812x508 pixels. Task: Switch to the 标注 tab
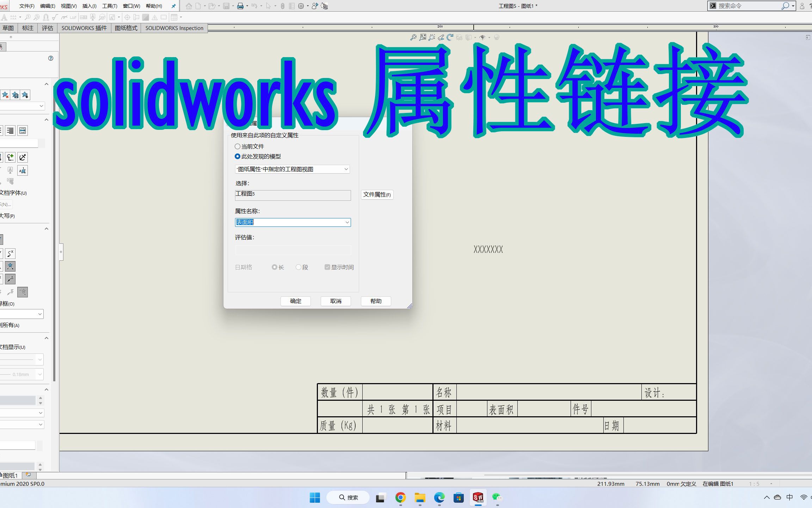(x=28, y=28)
